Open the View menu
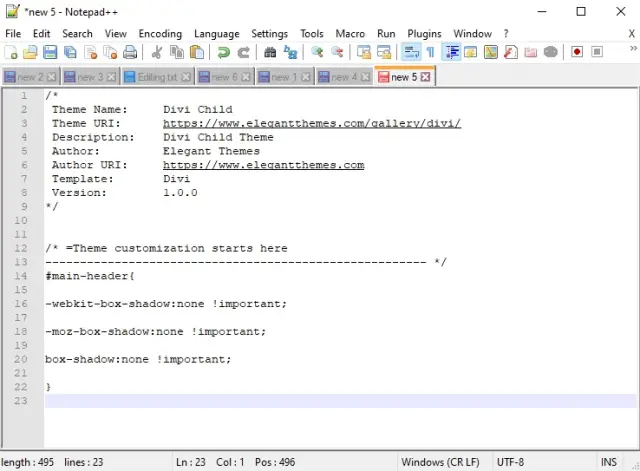Viewport: 640px width, 471px height. [x=116, y=33]
